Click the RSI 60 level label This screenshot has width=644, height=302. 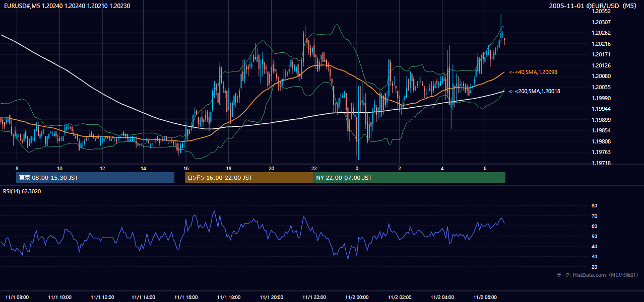click(594, 226)
